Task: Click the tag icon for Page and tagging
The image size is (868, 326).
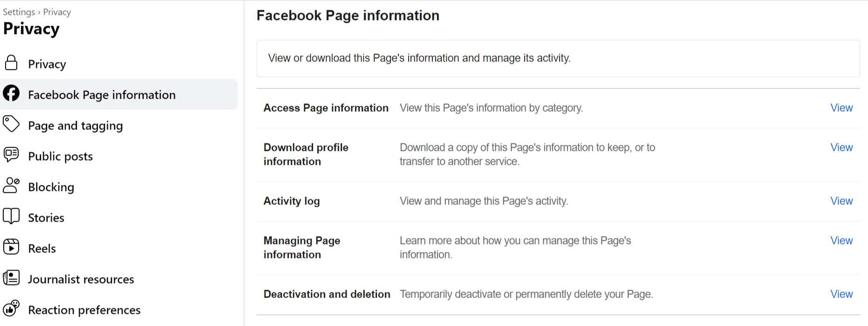Action: (x=11, y=124)
